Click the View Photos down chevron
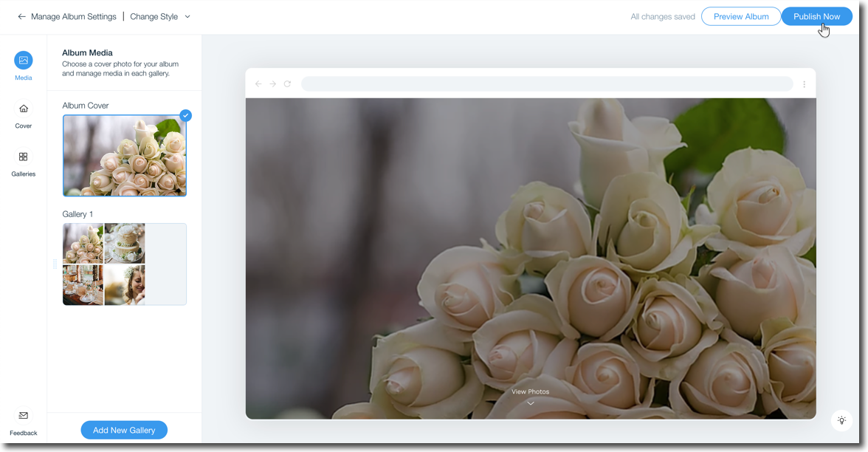 (x=530, y=403)
